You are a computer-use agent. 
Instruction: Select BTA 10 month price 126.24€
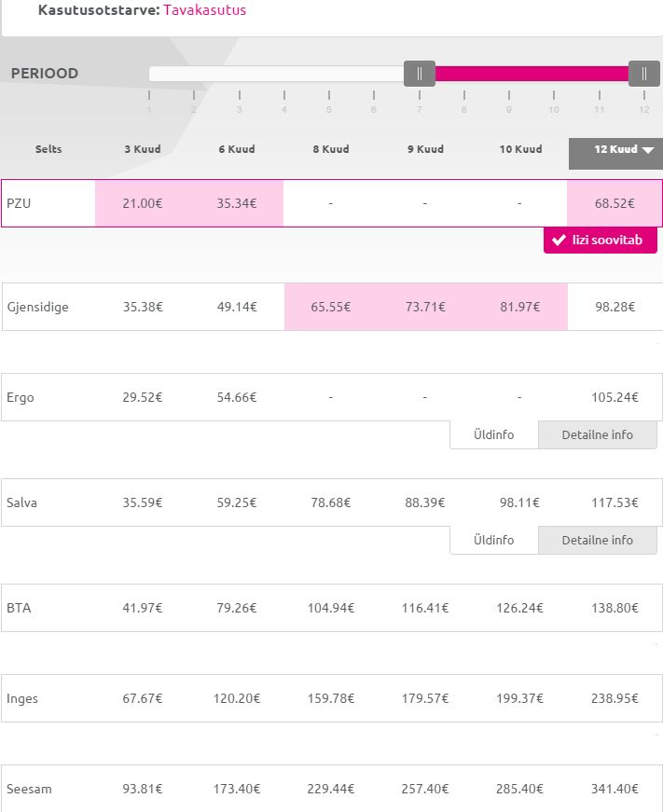click(x=519, y=608)
